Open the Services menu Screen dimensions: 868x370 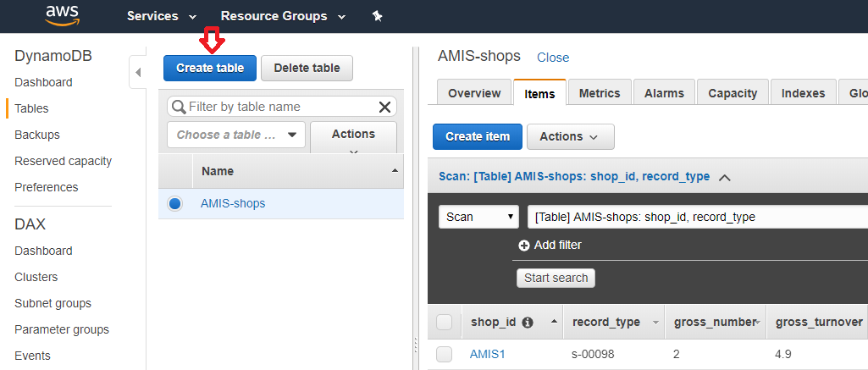click(x=161, y=16)
